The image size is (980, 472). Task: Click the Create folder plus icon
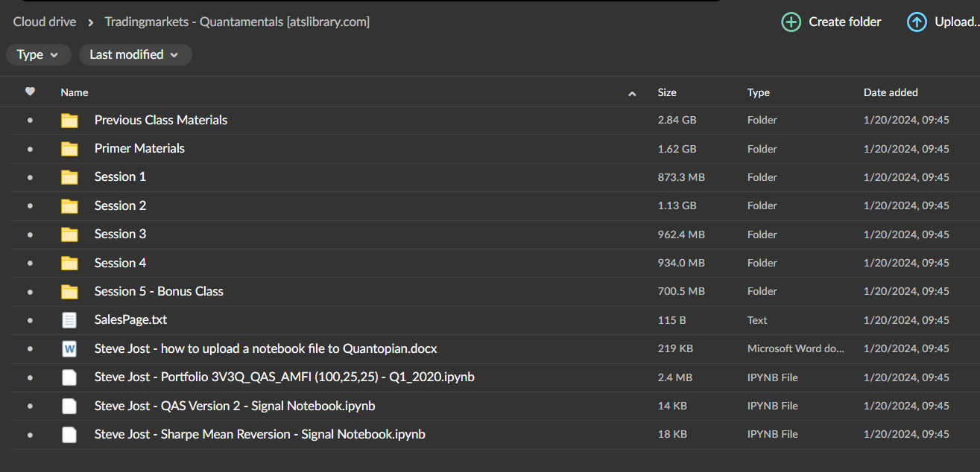[x=791, y=22]
